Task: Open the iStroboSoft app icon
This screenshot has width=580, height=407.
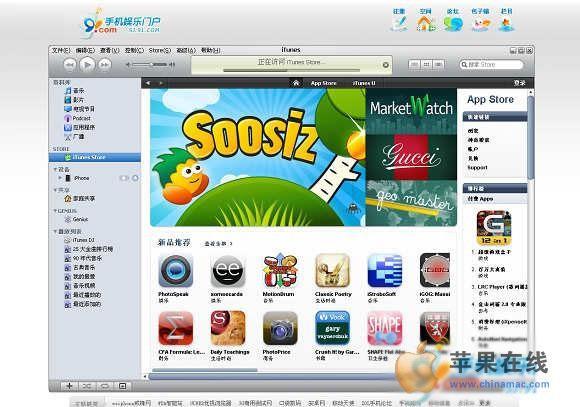Action: pos(385,271)
